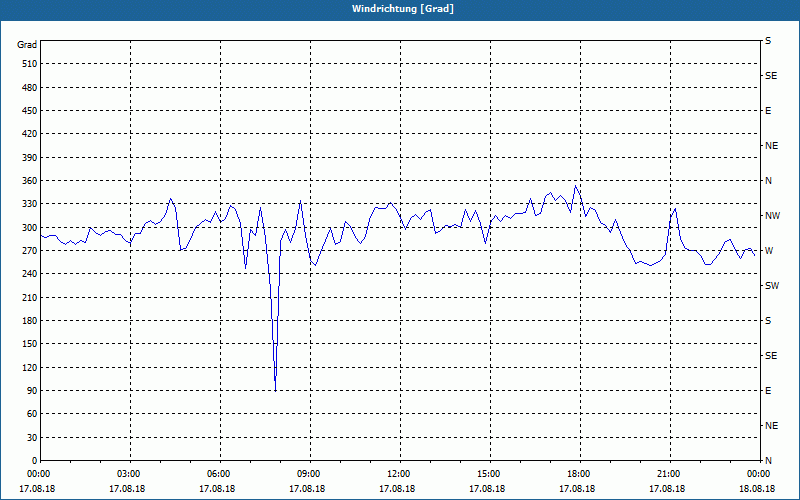Screen dimensions: 800x500
Task: Click the 06:00 time axis label
Action: point(217,474)
